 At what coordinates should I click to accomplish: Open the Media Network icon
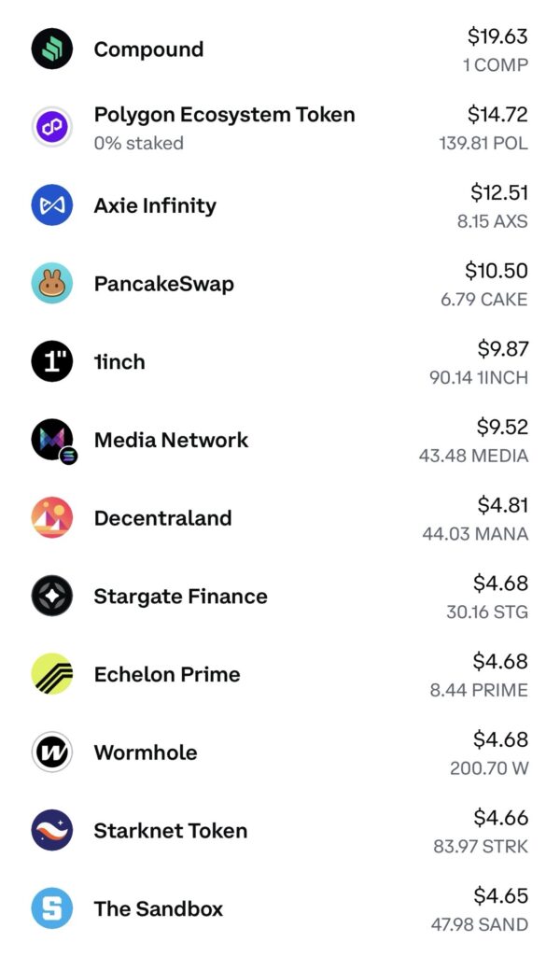(x=52, y=440)
